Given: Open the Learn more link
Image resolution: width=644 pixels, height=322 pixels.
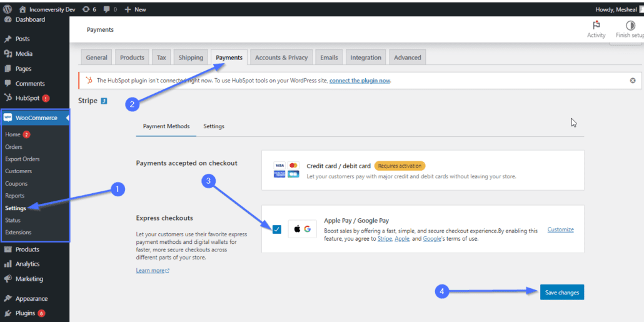Looking at the screenshot, I should click(x=153, y=271).
